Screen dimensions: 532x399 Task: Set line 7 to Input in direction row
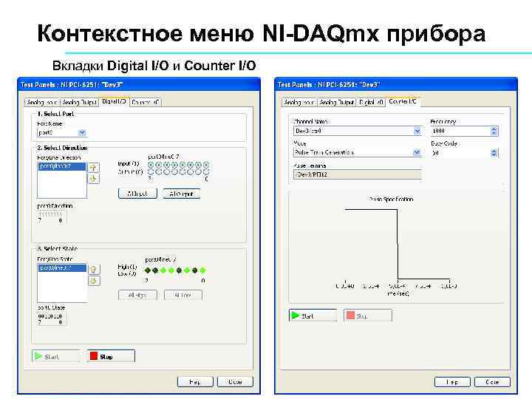click(x=151, y=165)
